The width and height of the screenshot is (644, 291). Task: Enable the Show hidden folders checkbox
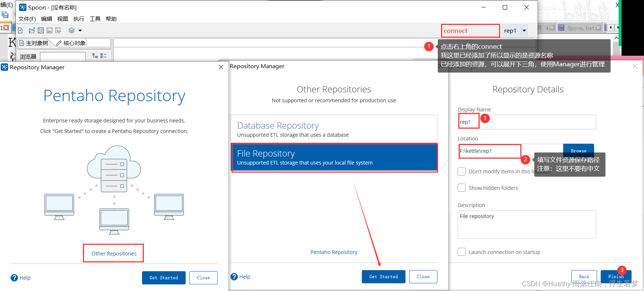(462, 188)
